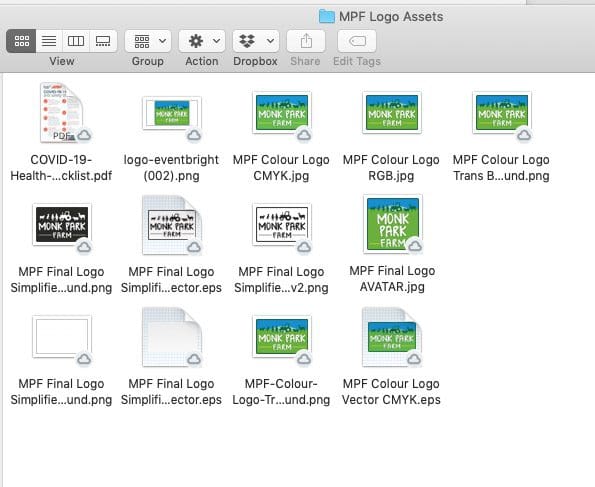
Task: Click cloud icon on logo-eventbright (002).png
Action: click(194, 135)
